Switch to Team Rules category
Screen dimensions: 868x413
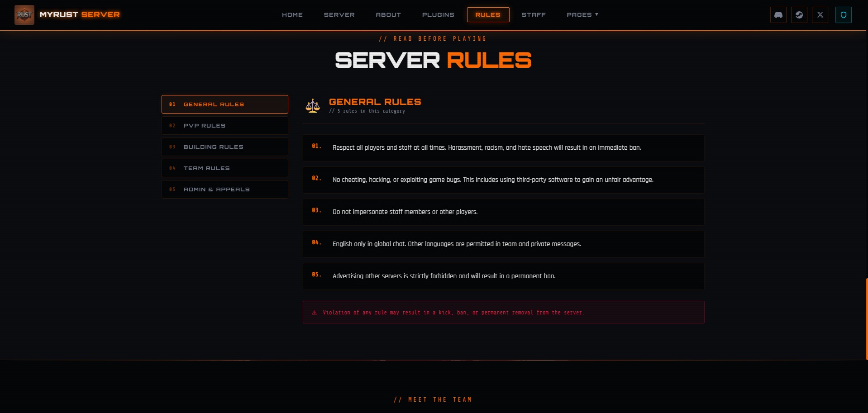(x=224, y=168)
